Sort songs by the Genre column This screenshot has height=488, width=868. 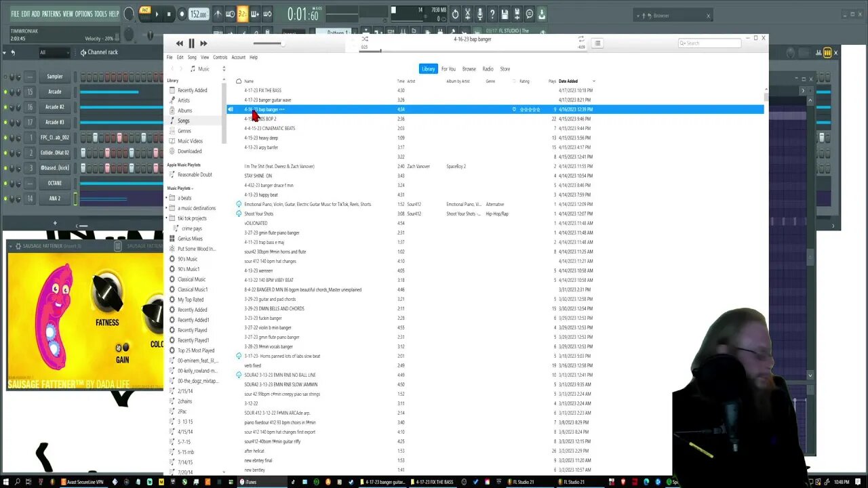pos(490,81)
